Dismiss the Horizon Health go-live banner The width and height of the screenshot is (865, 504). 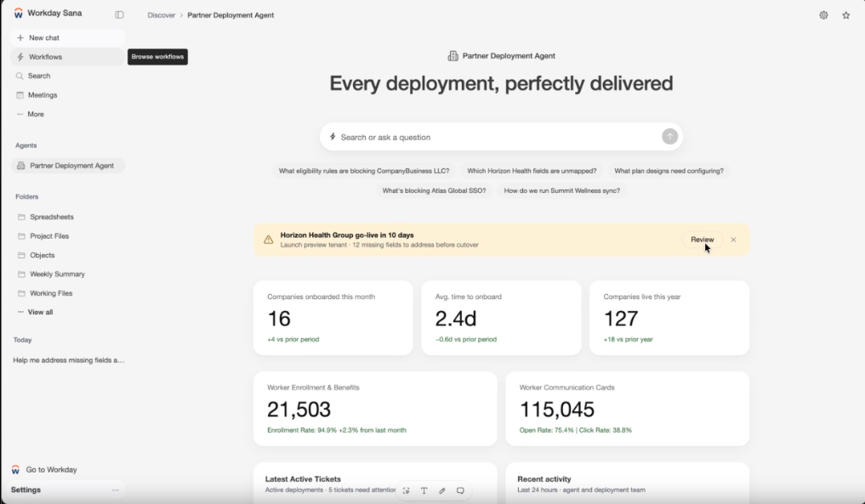(x=733, y=240)
